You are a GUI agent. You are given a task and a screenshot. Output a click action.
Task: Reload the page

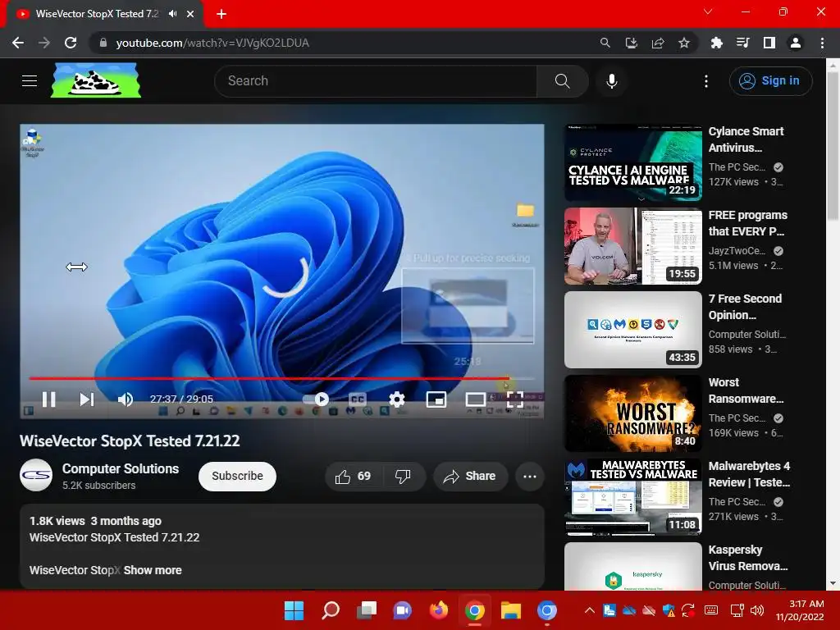(x=71, y=43)
